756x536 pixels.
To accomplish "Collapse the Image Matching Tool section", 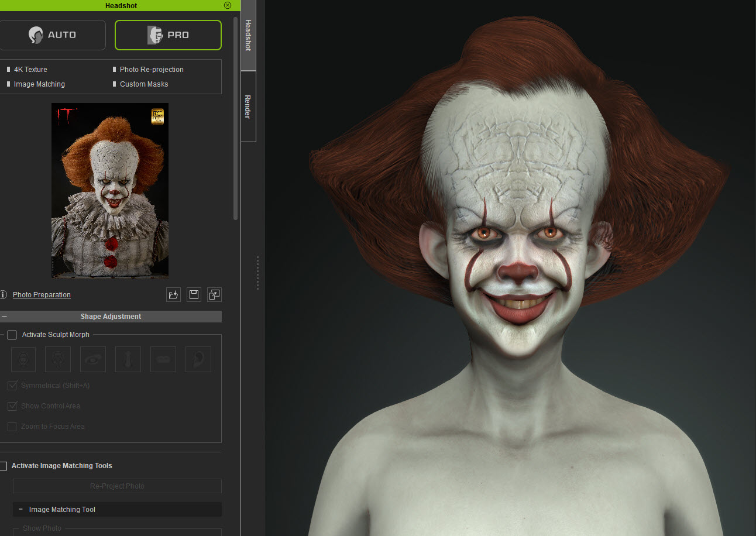I will (x=21, y=510).
